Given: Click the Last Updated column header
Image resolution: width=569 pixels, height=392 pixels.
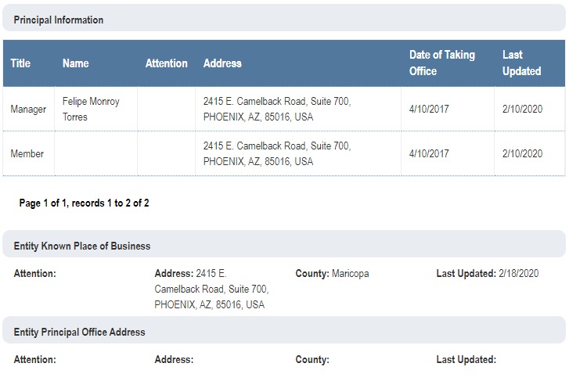Looking at the screenshot, I should 521,63.
